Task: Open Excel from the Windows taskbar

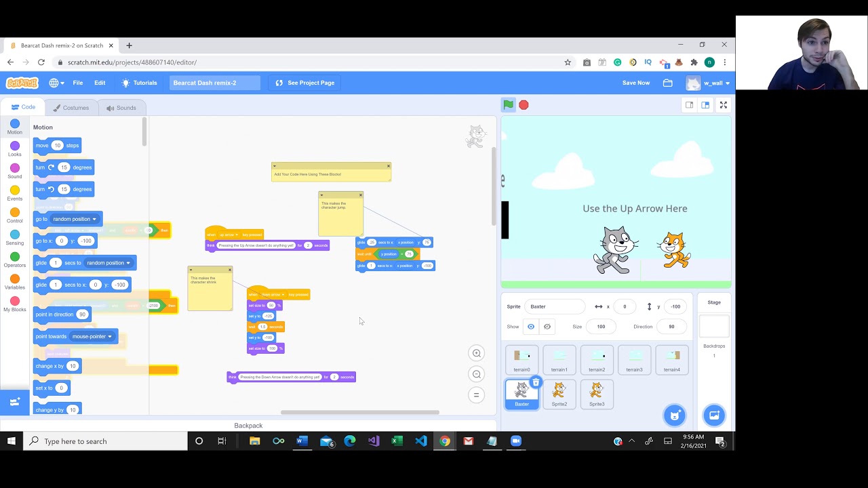Action: (x=397, y=441)
